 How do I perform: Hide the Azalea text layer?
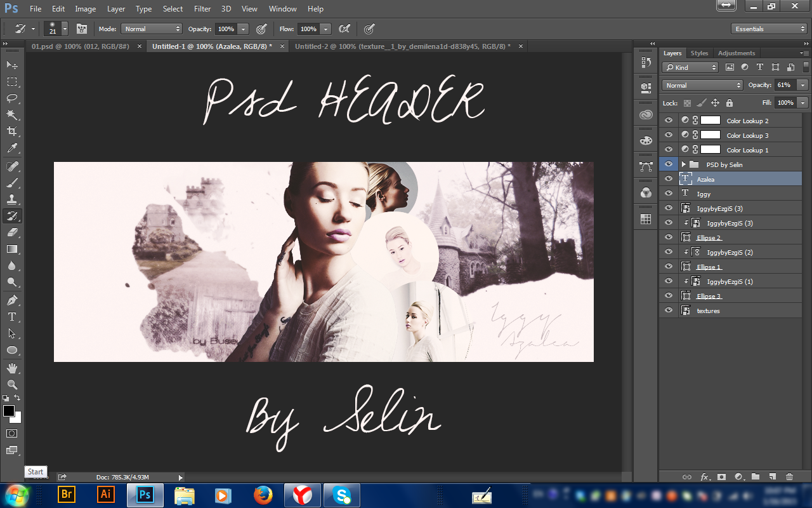tap(668, 178)
